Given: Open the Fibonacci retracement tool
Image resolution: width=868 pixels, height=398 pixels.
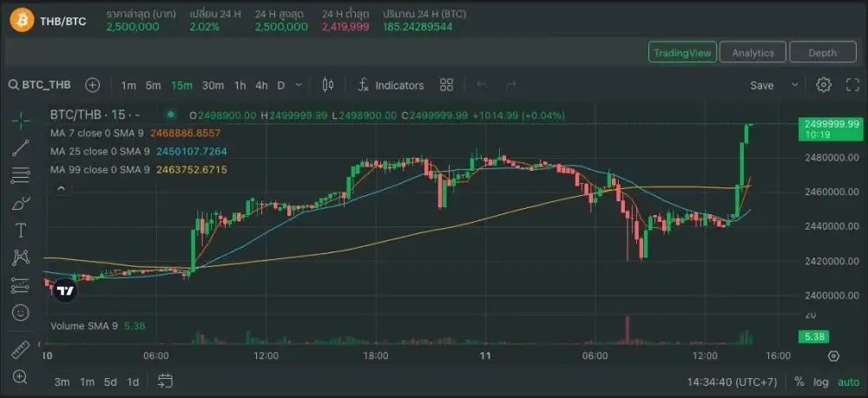Looking at the screenshot, I should (x=21, y=175).
